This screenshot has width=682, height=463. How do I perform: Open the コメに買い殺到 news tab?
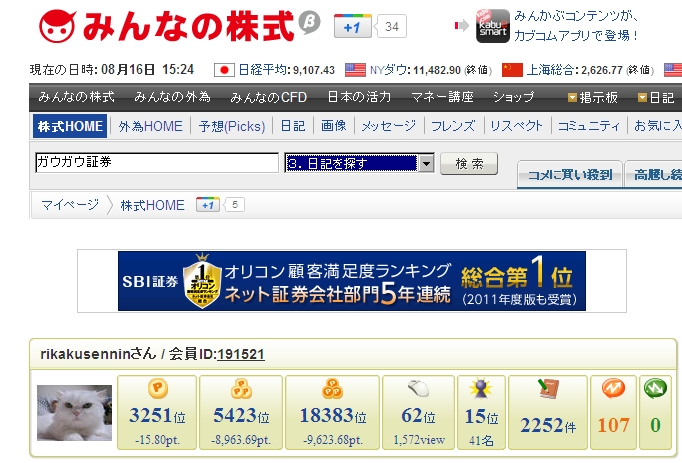point(570,175)
